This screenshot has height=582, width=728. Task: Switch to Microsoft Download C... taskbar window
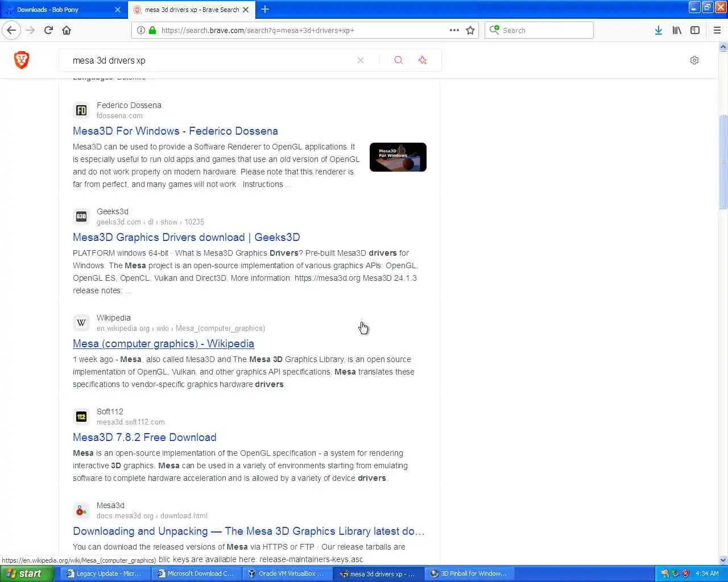point(196,573)
